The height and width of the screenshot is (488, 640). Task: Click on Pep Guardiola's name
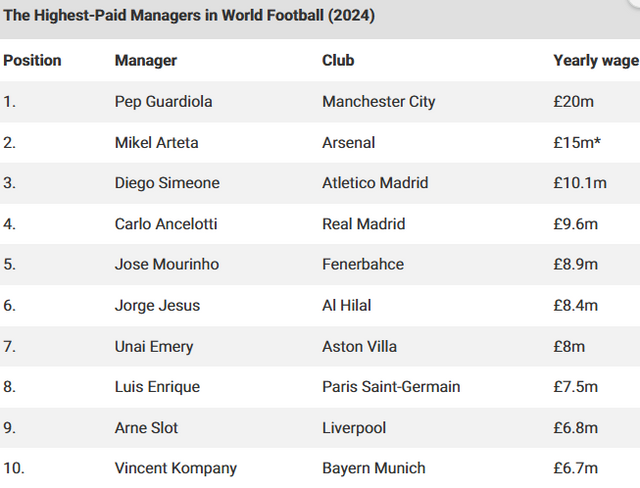click(x=163, y=101)
